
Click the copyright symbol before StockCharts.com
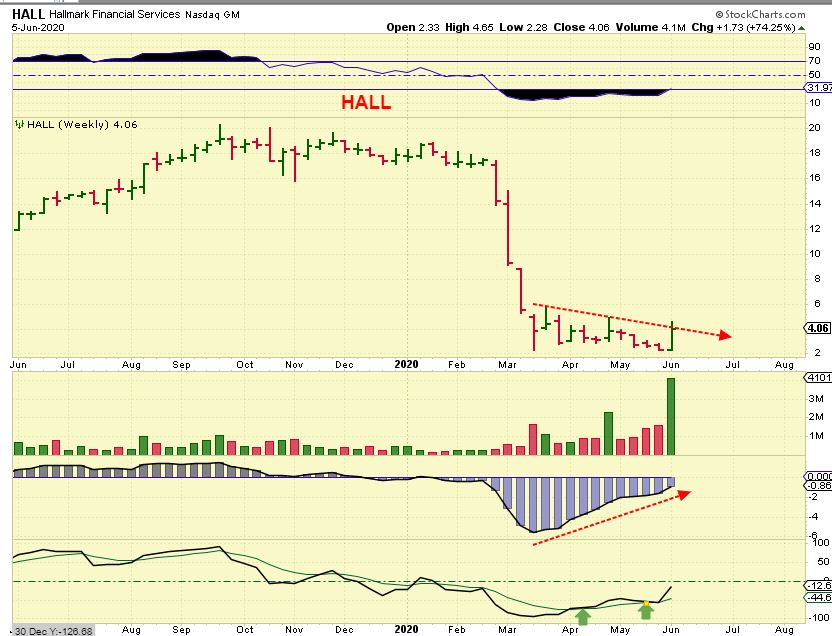(x=720, y=15)
